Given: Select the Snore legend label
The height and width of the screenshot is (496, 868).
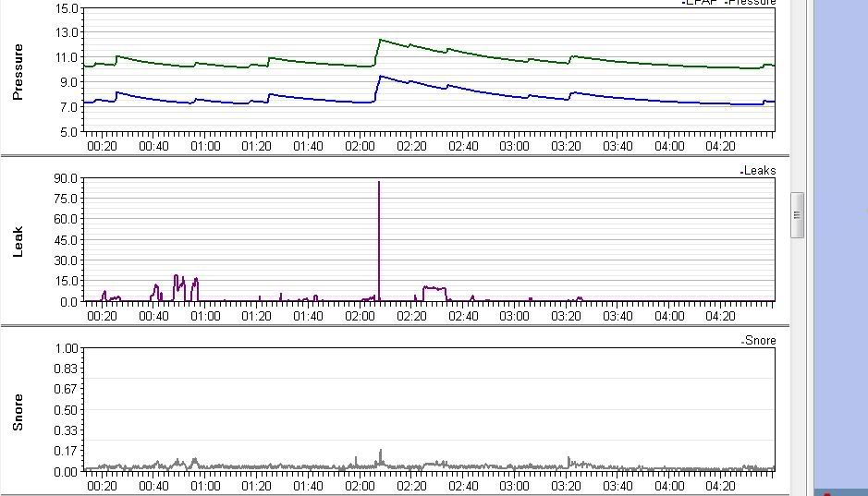Looking at the screenshot, I should tap(761, 341).
